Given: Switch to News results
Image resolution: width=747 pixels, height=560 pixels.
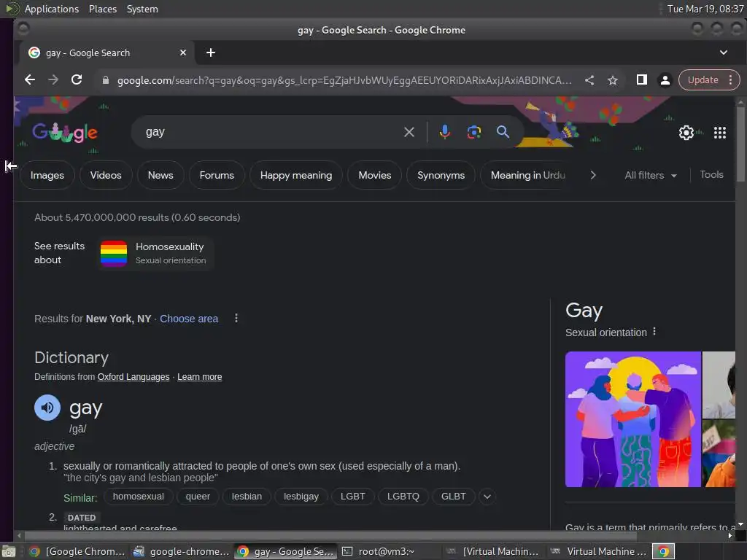Looking at the screenshot, I should (160, 175).
